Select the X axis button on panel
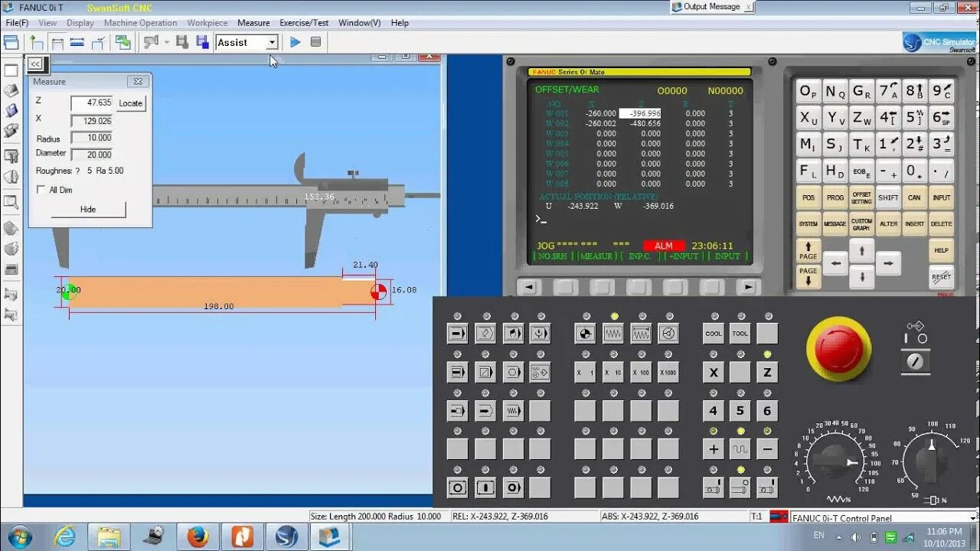980x551 pixels. pyautogui.click(x=714, y=373)
